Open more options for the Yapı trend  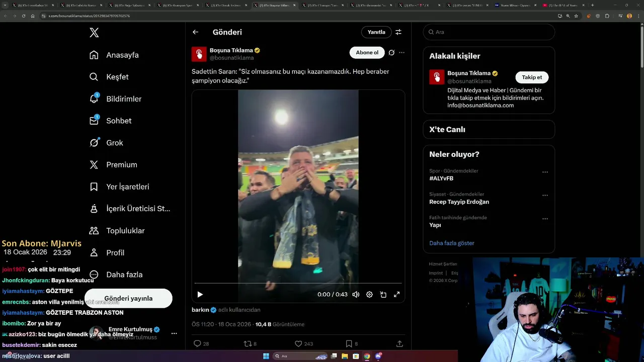click(545, 219)
